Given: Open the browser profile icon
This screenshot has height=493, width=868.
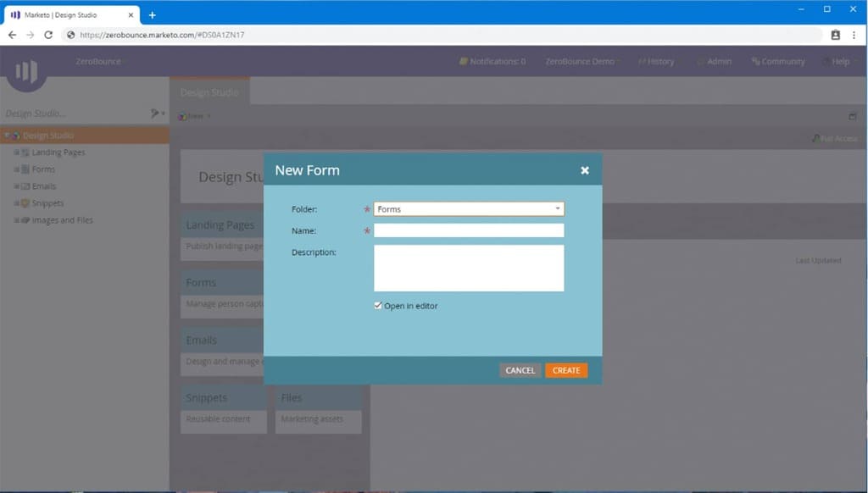Looking at the screenshot, I should [835, 35].
